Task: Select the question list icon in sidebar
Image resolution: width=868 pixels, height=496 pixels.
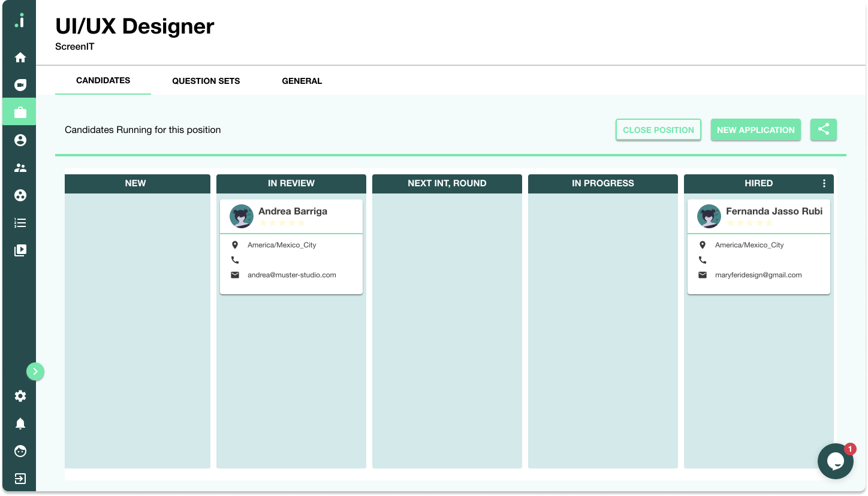Action: click(20, 222)
